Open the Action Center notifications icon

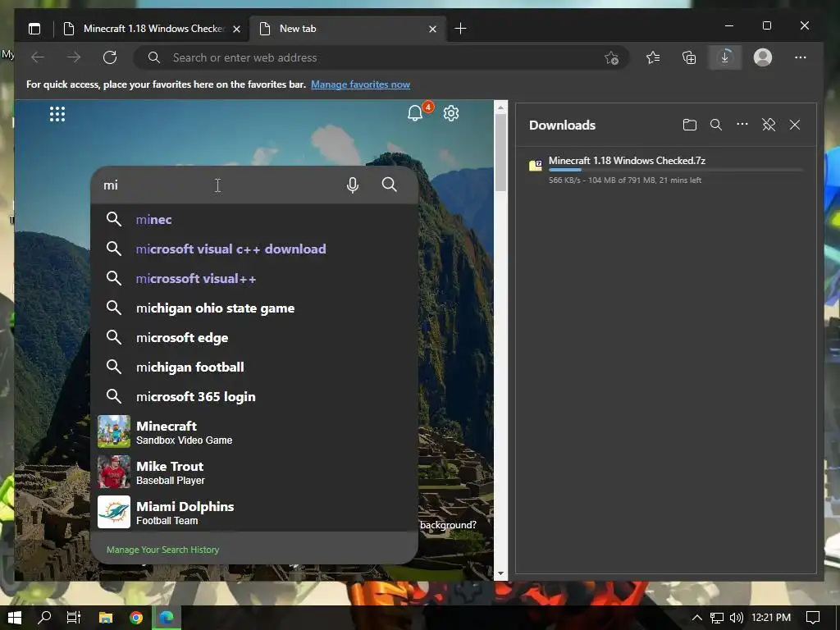[813, 618]
